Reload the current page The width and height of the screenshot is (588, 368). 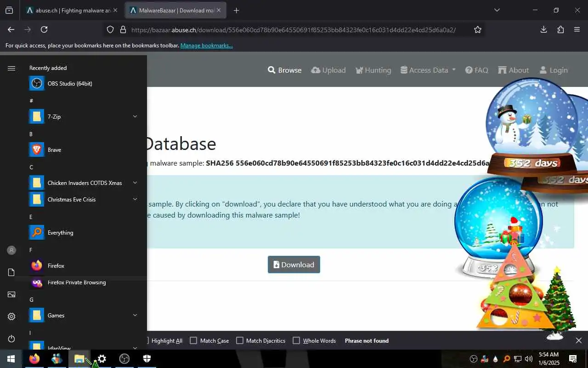tap(44, 29)
